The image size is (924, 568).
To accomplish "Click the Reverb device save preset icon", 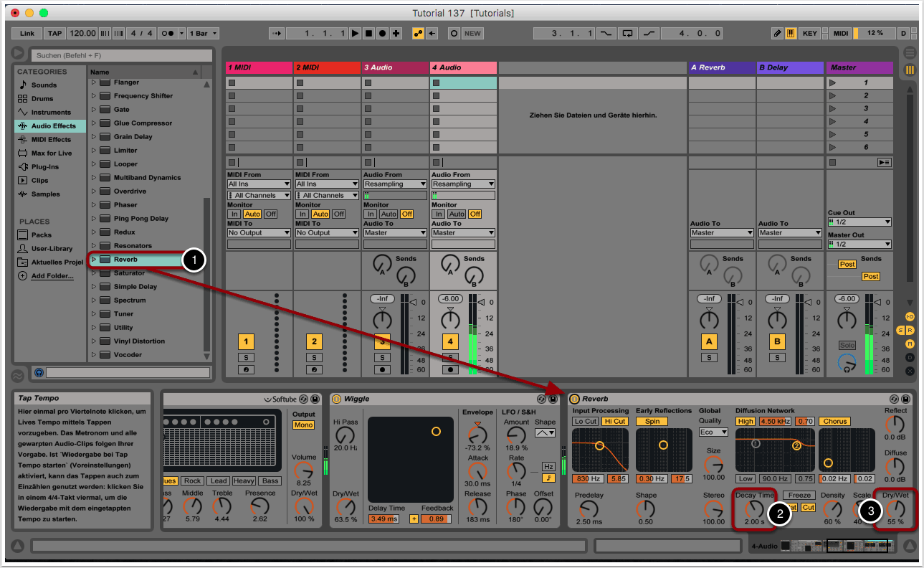I will [x=906, y=399].
